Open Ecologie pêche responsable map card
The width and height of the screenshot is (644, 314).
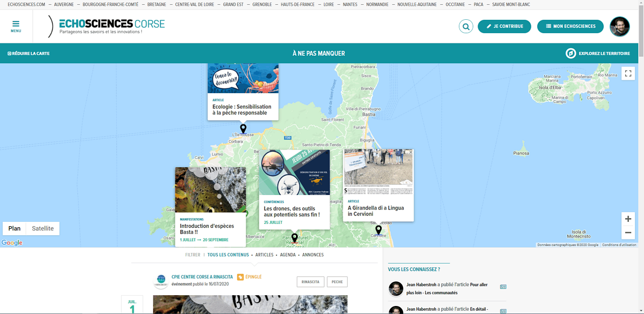[243, 92]
